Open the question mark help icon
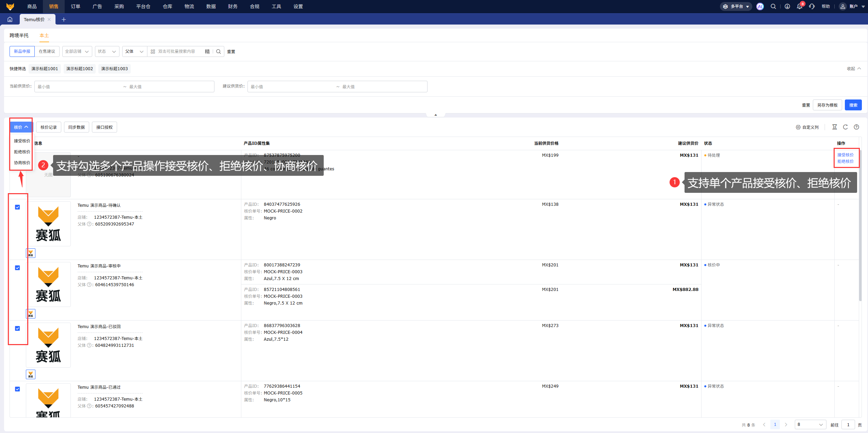 [x=856, y=127]
